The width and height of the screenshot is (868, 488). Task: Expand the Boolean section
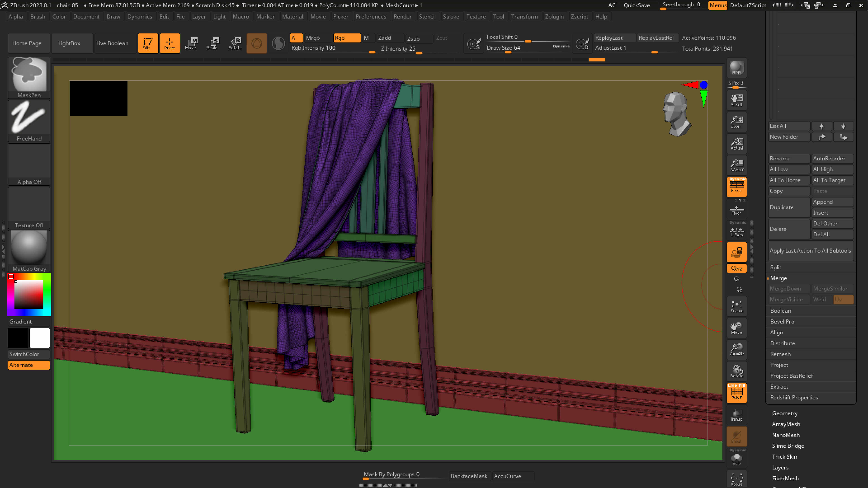click(780, 310)
